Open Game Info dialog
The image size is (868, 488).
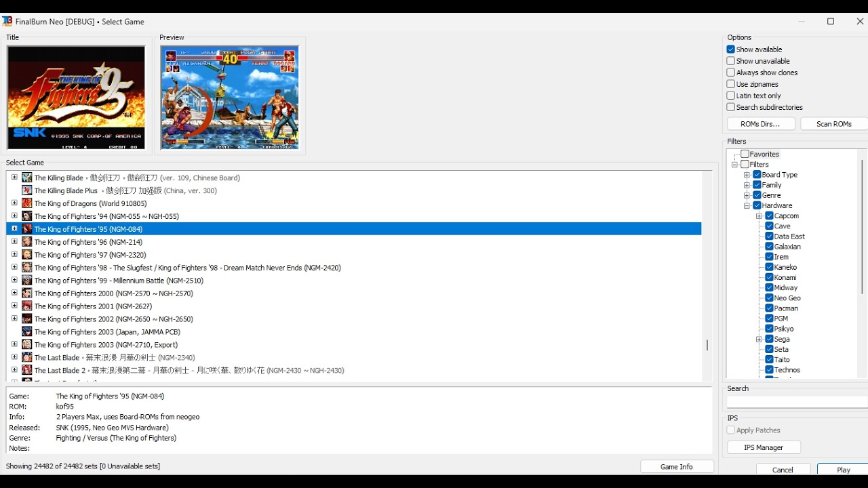677,467
